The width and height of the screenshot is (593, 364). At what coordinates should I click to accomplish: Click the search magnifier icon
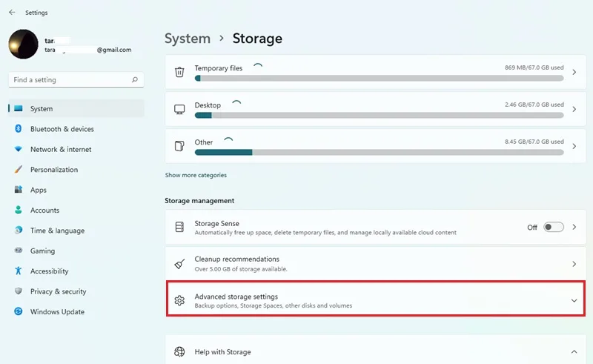135,80
